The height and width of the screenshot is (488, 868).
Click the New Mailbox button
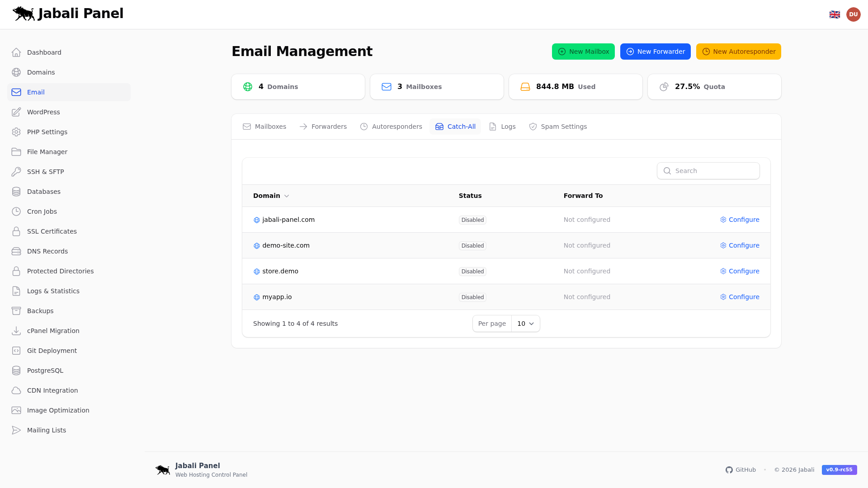click(583, 52)
